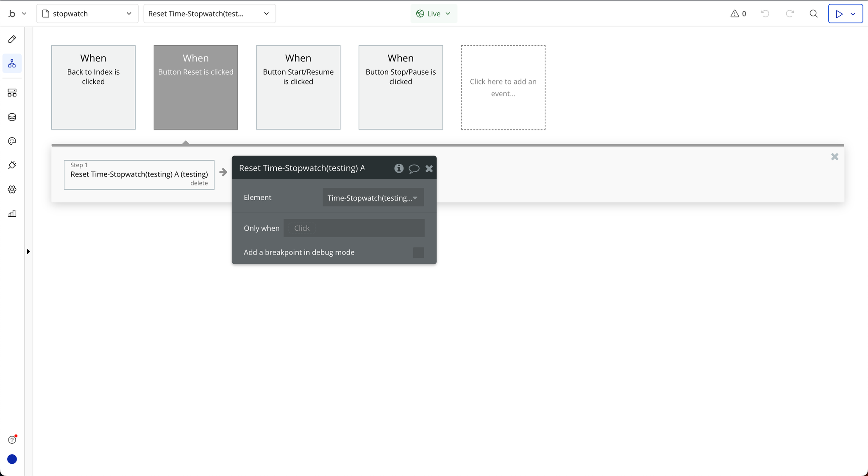Click delete link on Step 1
868x476 pixels.
point(199,183)
